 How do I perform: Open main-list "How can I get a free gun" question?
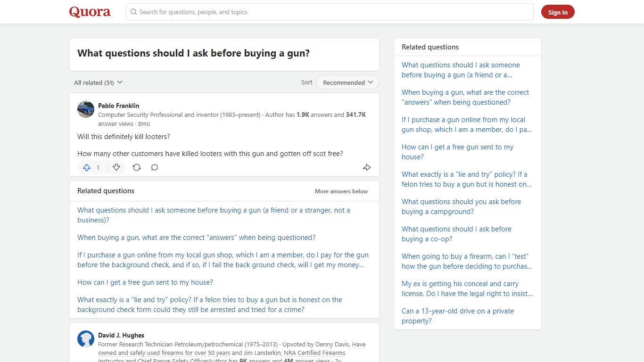point(145,282)
